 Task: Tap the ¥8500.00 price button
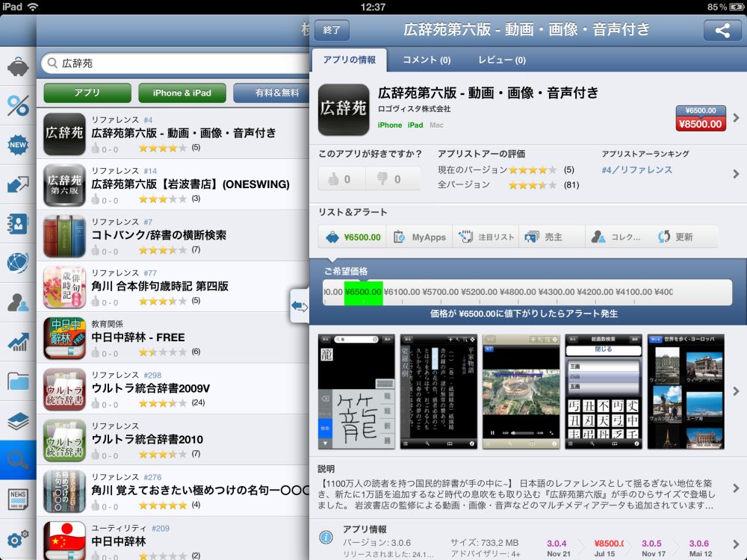pos(701,124)
